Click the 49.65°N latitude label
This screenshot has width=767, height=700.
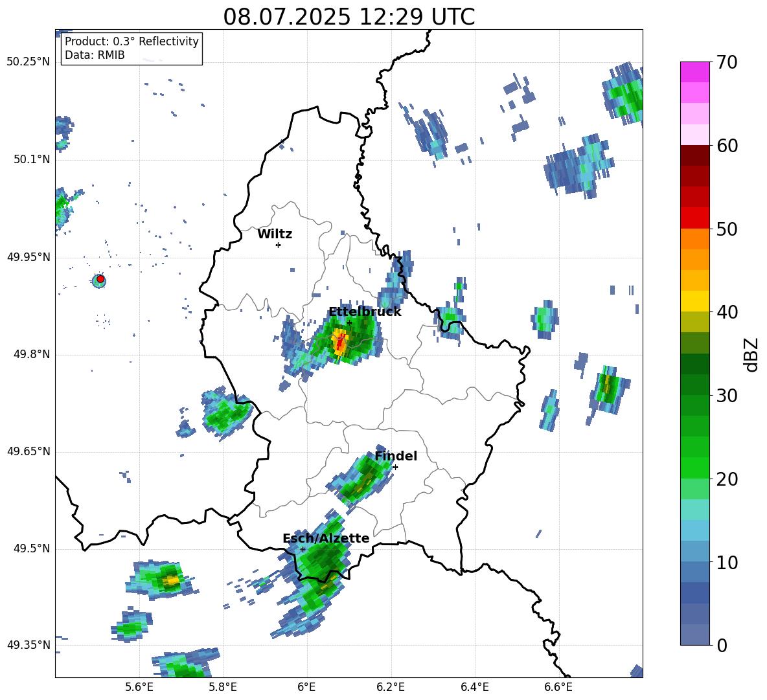pyautogui.click(x=29, y=451)
